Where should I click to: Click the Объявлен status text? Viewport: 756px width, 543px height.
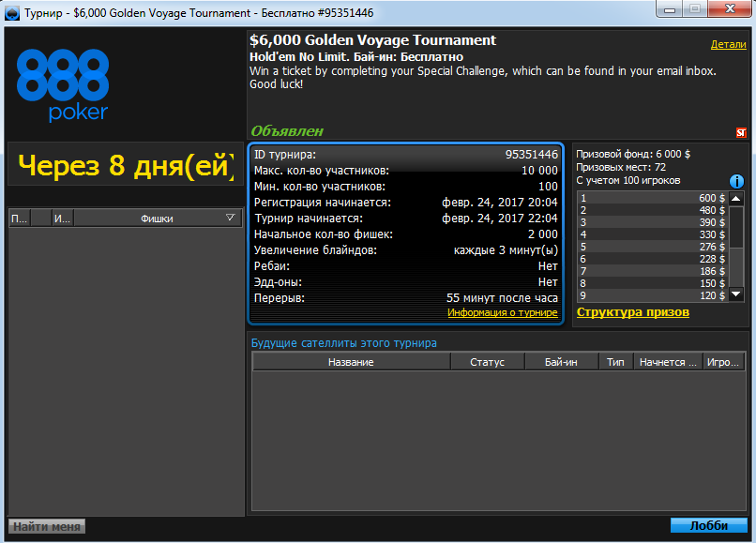click(287, 131)
